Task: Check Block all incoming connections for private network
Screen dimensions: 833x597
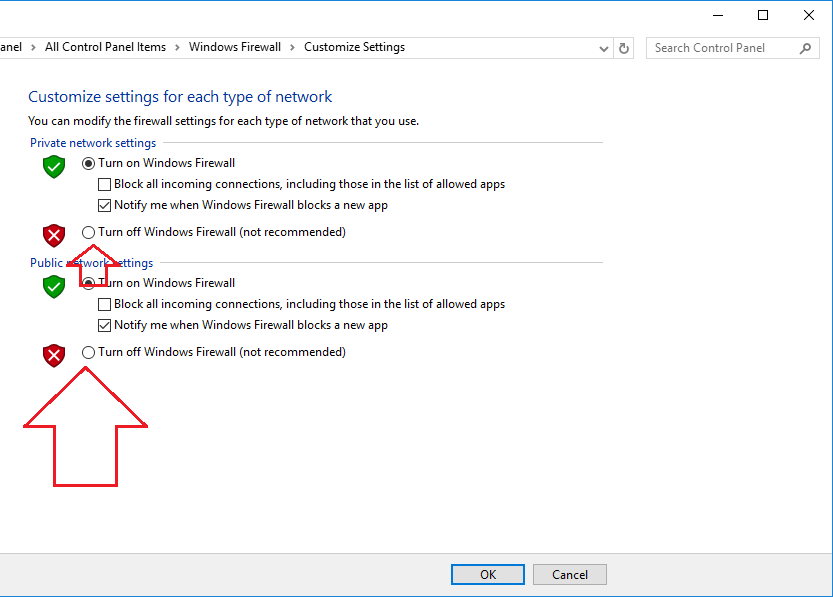Action: [105, 184]
